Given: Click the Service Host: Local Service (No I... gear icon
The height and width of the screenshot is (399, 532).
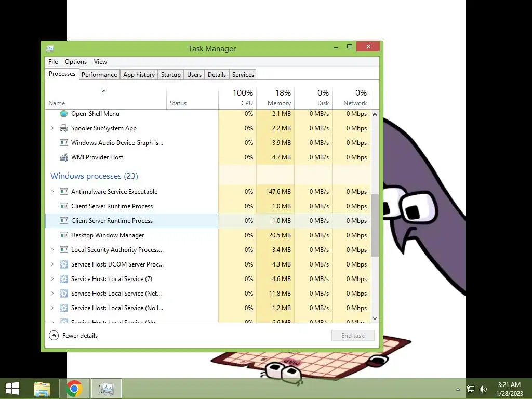Looking at the screenshot, I should [64, 308].
